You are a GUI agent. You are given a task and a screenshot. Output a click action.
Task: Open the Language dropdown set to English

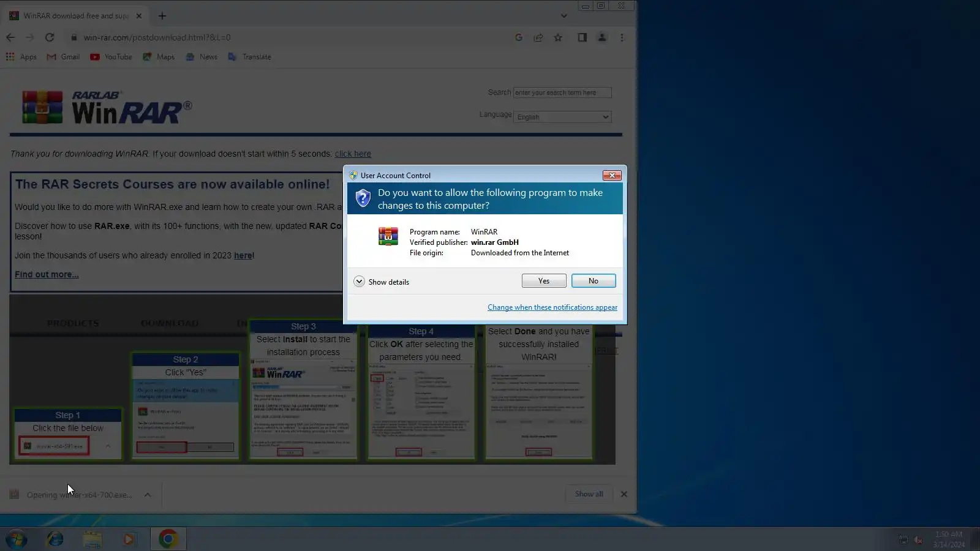point(562,117)
